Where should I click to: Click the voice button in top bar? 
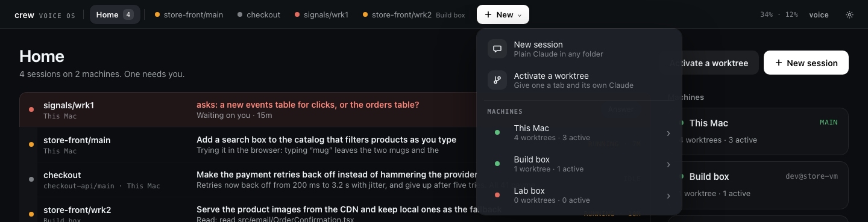click(x=819, y=15)
